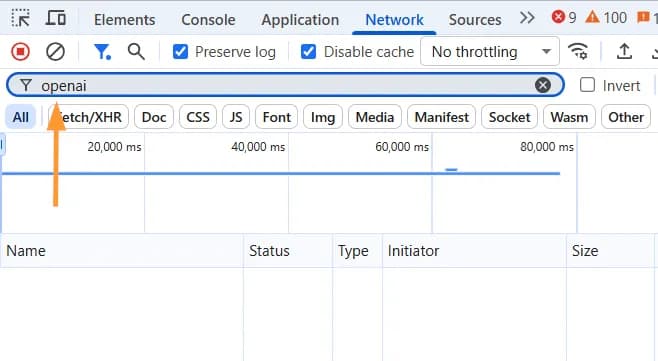
Task: Filter requests by Doc type
Action: (154, 117)
